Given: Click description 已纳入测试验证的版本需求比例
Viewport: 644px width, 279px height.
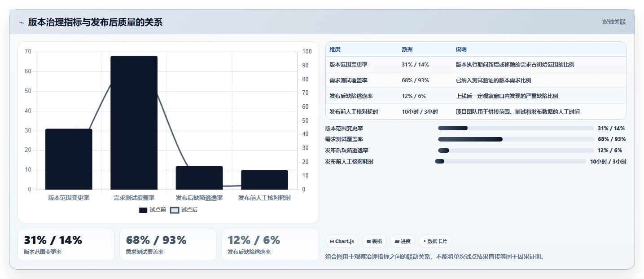Looking at the screenshot, I should point(493,80).
